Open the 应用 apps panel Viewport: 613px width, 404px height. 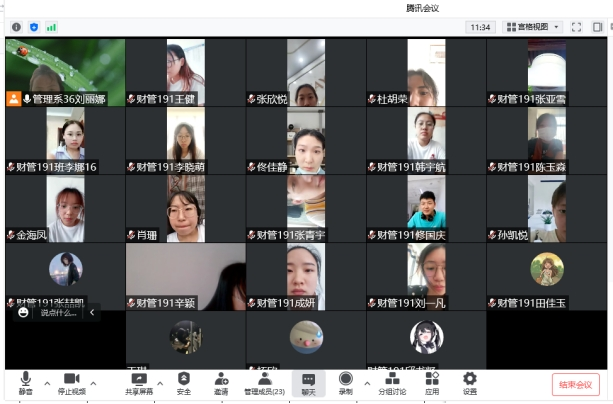click(x=432, y=383)
